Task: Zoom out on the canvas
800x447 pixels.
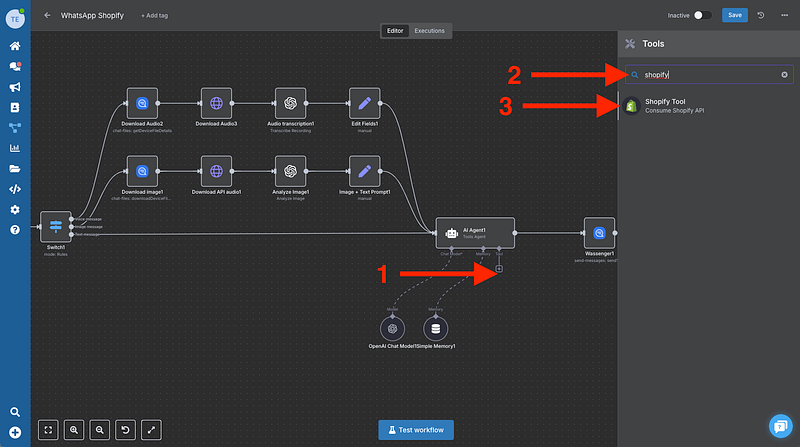Action: click(x=100, y=429)
